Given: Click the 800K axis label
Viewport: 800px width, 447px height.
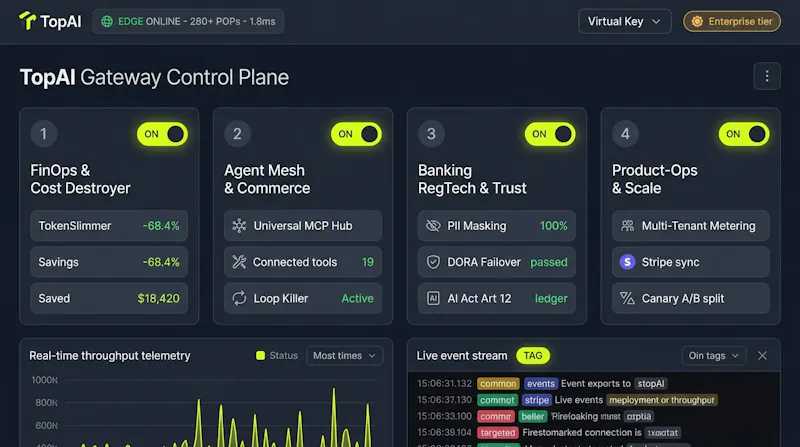Looking at the screenshot, I should coord(46,403).
